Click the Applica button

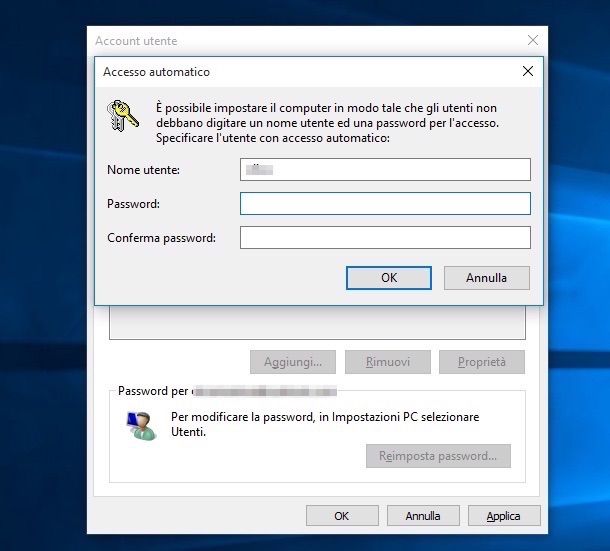[504, 516]
